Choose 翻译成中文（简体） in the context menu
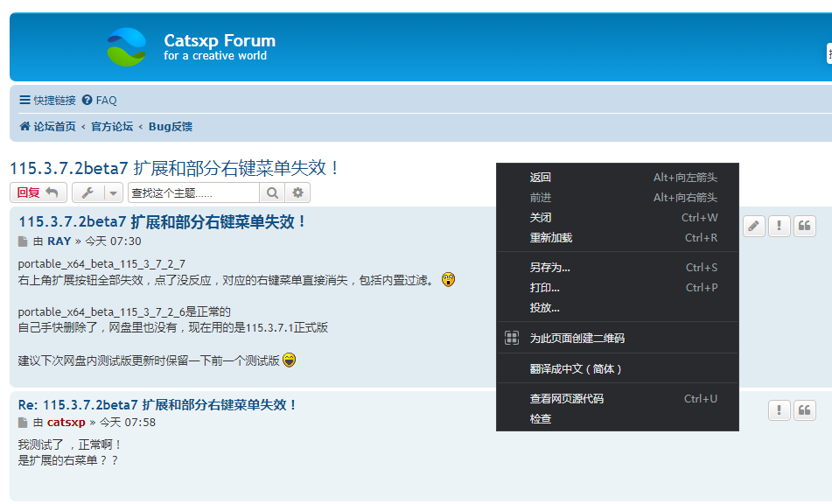The width and height of the screenshot is (832, 504). tap(618, 368)
